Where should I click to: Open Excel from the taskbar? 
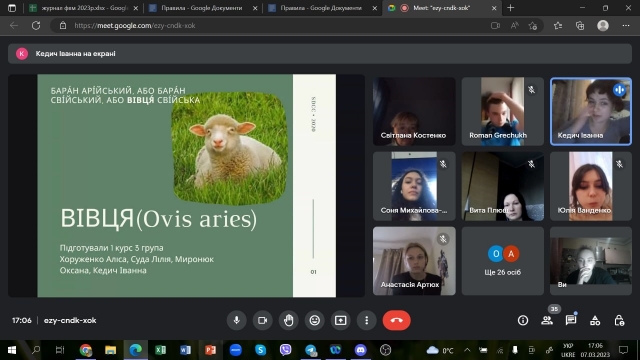click(x=160, y=350)
